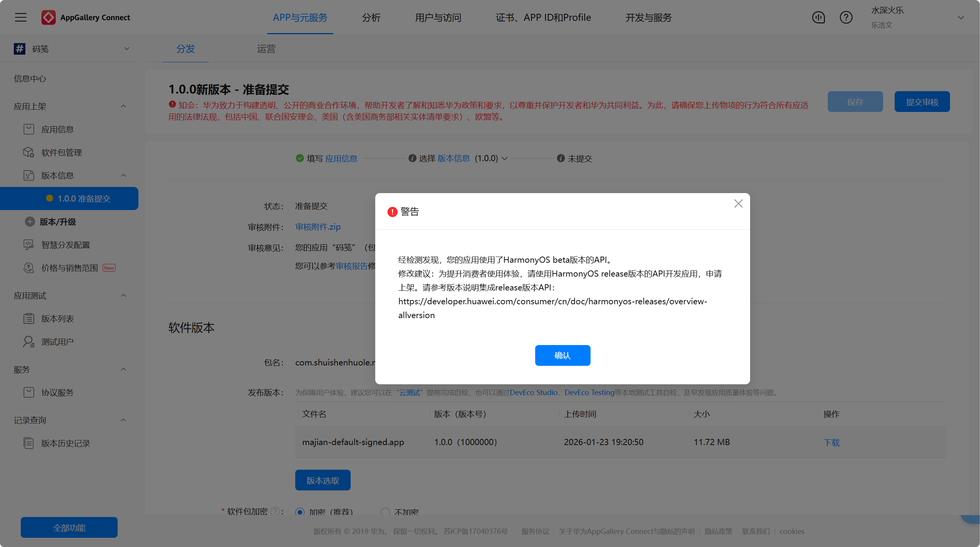Click the 全部功能 button
The width and height of the screenshot is (980, 547).
pyautogui.click(x=69, y=527)
